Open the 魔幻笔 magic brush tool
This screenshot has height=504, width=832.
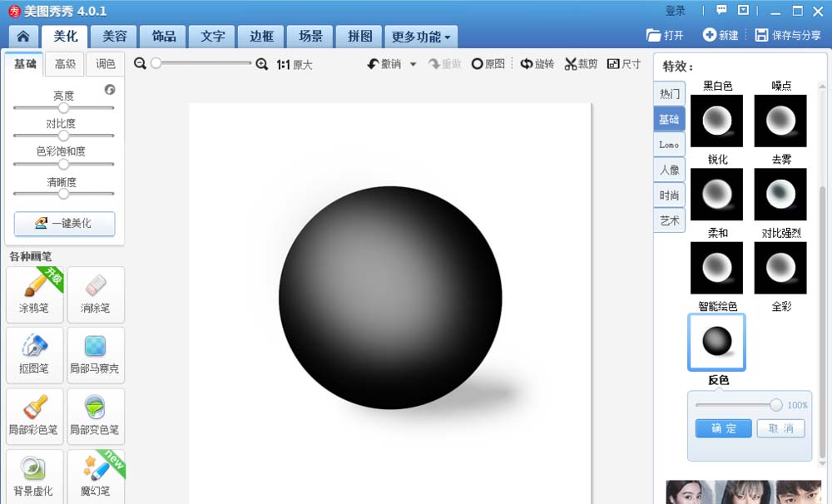click(x=96, y=477)
